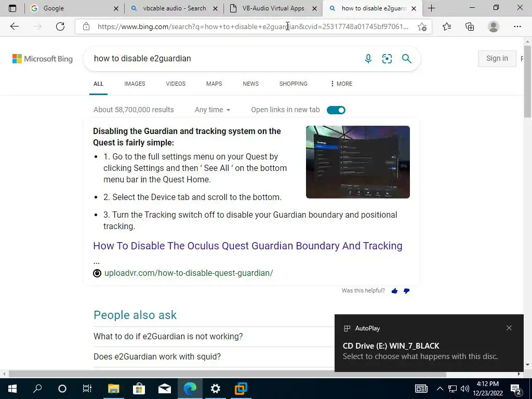Screen dimensions: 532x399
Task: Add this page to favorites
Action: click(422, 26)
